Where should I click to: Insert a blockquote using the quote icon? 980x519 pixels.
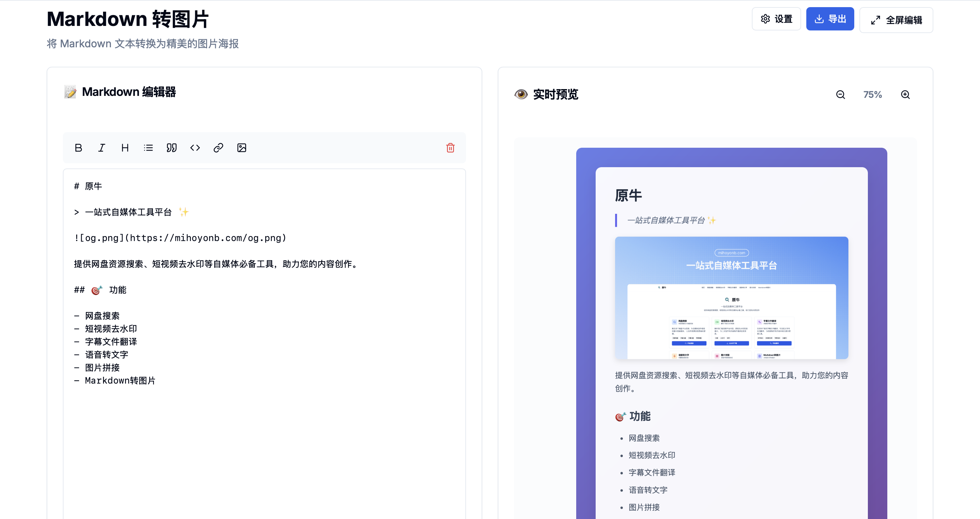[x=171, y=148]
